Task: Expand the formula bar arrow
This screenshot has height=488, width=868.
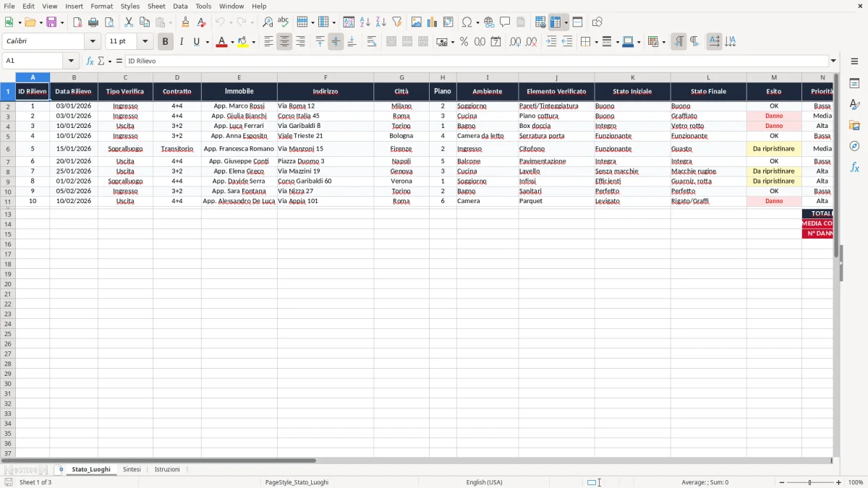Action: click(834, 61)
